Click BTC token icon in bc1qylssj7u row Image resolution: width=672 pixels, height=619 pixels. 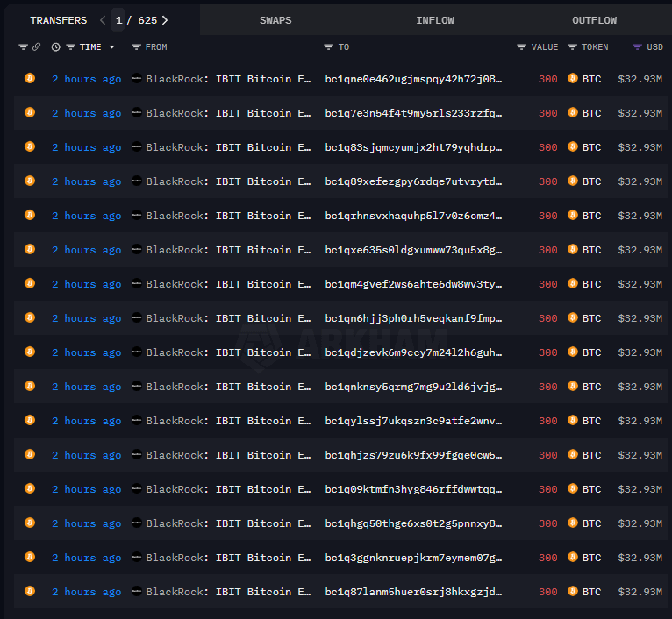tap(573, 420)
